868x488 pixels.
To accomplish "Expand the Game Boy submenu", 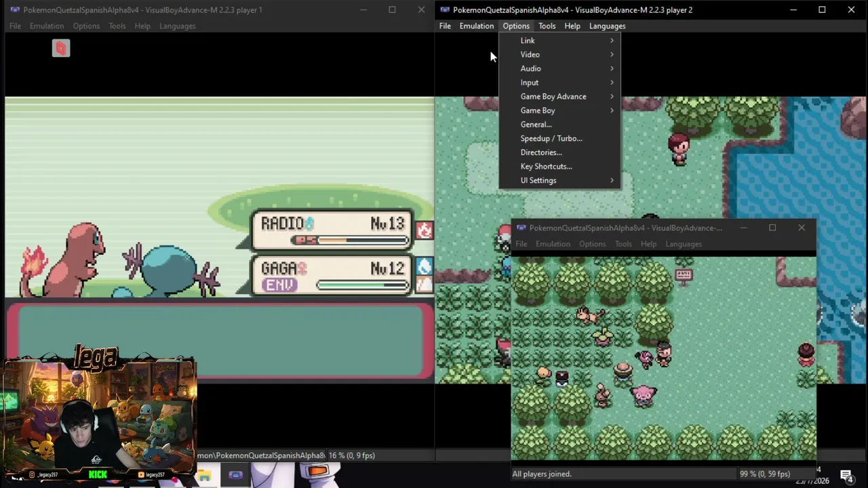I will 559,110.
